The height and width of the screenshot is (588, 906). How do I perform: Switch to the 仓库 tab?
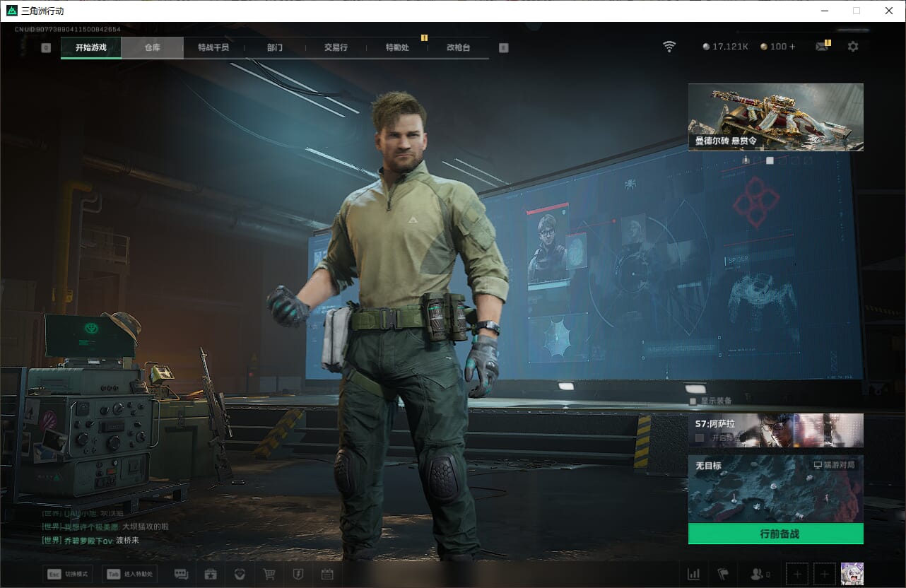[152, 47]
